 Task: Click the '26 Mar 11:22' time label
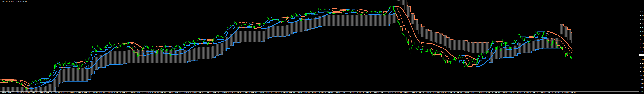pos(118,93)
